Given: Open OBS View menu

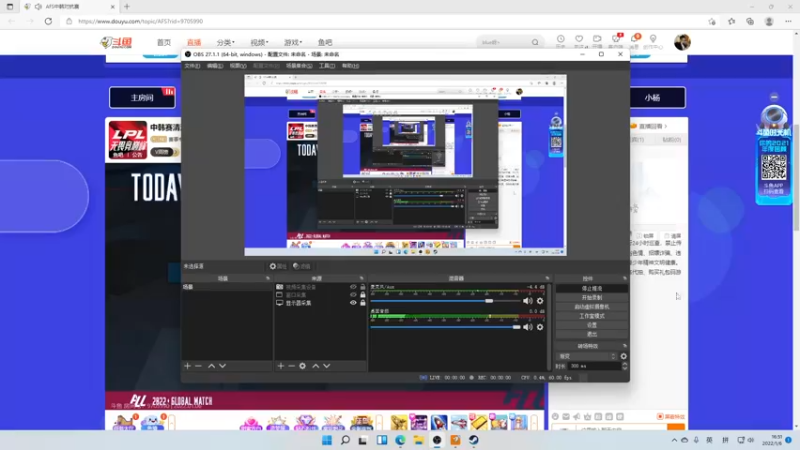Looking at the screenshot, I should [x=238, y=66].
